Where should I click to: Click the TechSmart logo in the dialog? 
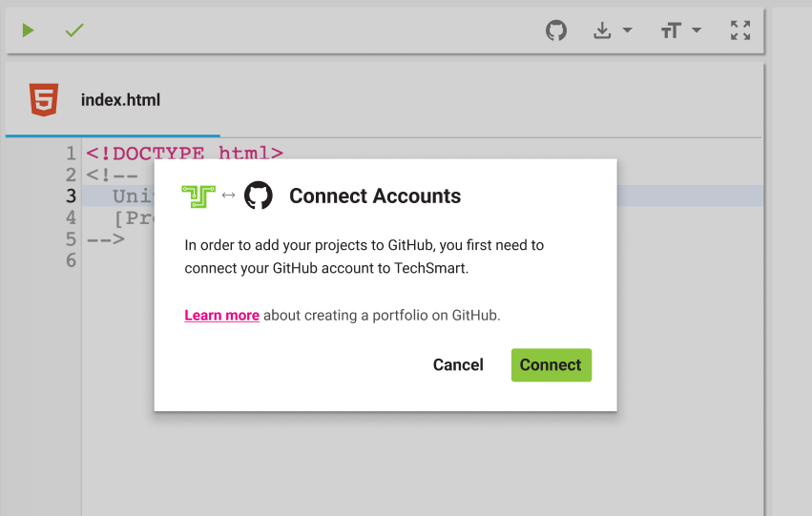[198, 196]
